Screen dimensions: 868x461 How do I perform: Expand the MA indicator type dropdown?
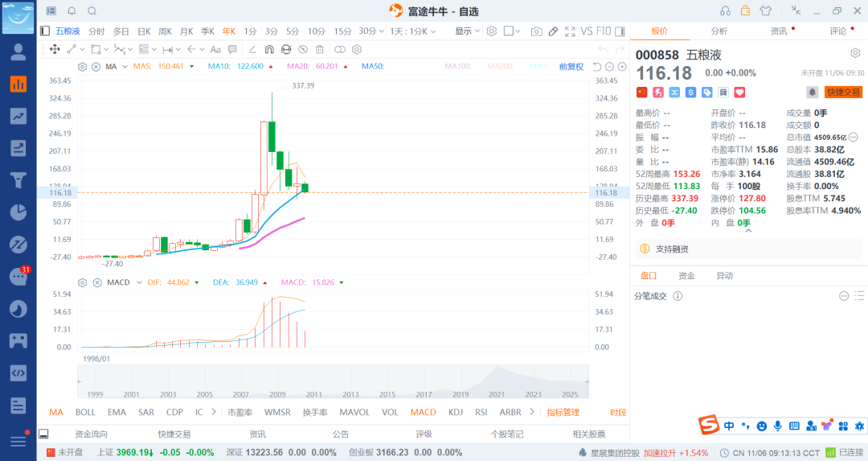pyautogui.click(x=125, y=67)
